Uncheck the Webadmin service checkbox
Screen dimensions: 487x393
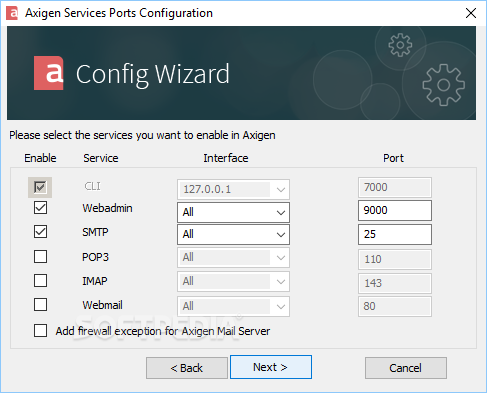point(40,208)
